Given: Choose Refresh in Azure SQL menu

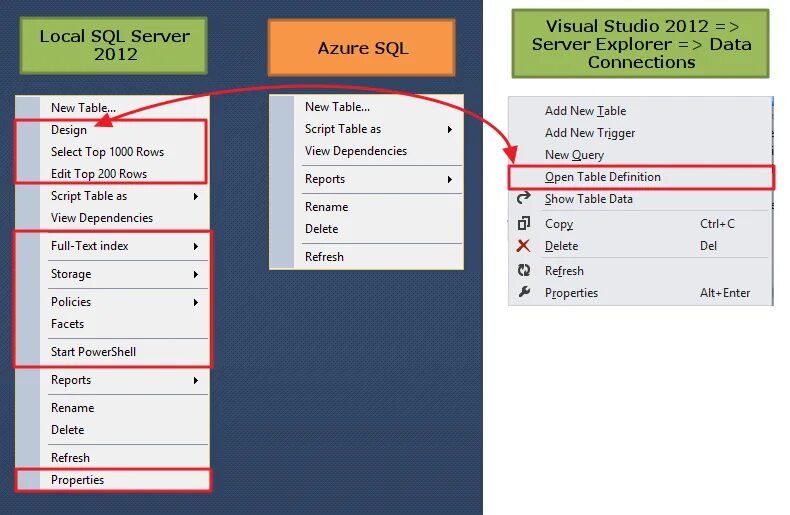Looking at the screenshot, I should 324,256.
